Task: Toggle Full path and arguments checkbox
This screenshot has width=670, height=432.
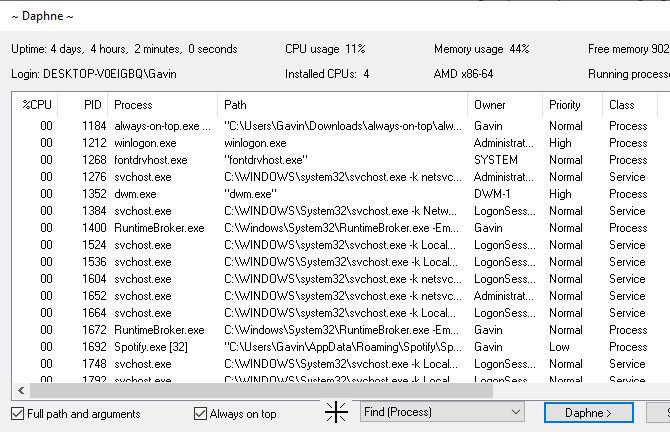Action: [18, 413]
